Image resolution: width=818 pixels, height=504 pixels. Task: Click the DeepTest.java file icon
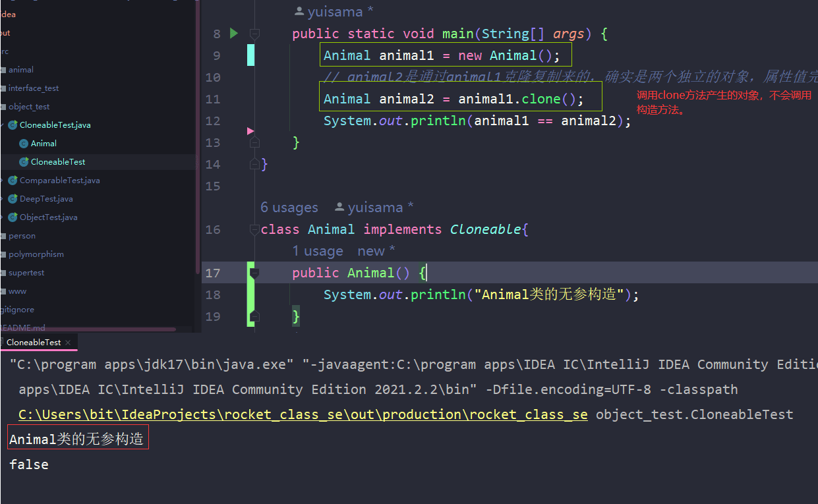click(x=13, y=199)
